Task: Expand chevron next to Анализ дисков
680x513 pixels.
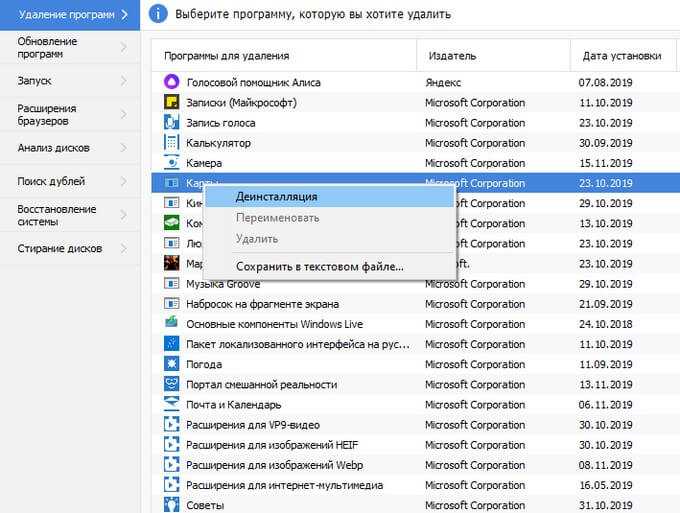Action: pyautogui.click(x=124, y=148)
